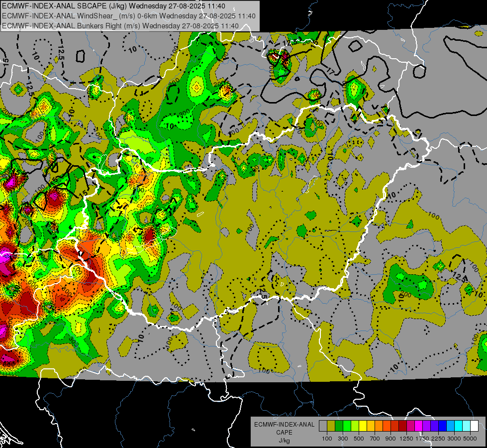Click the orange swatch right of the 700 tick
This screenshot has width=487, height=448.
pos(379,426)
